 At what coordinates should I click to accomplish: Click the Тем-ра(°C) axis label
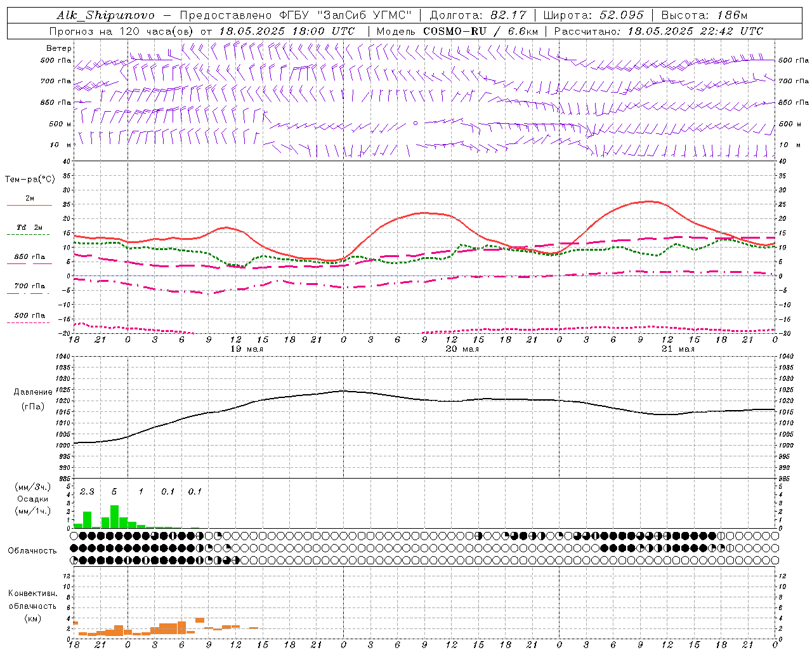pyautogui.click(x=30, y=180)
